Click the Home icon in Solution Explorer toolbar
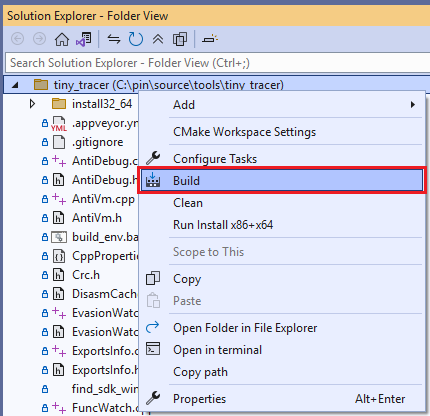 (x=62, y=39)
